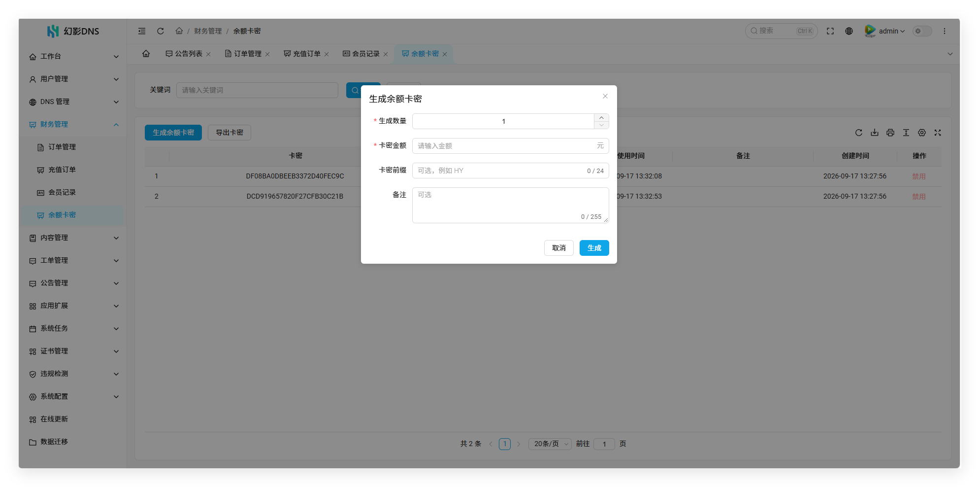Close the 生成余额卡密 dialog
Viewport: 980px width, 487px height.
[x=605, y=96]
